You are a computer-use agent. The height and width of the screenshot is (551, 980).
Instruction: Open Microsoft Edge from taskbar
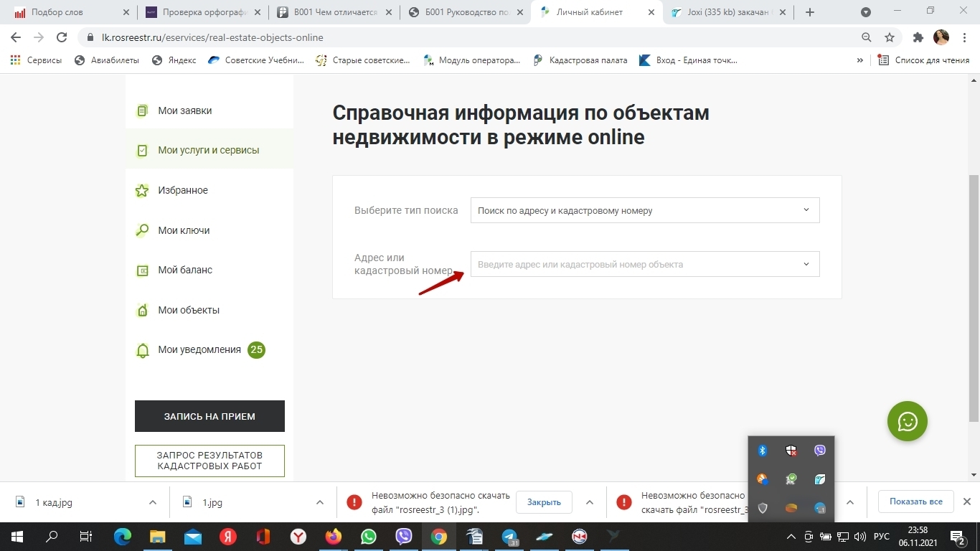(123, 537)
